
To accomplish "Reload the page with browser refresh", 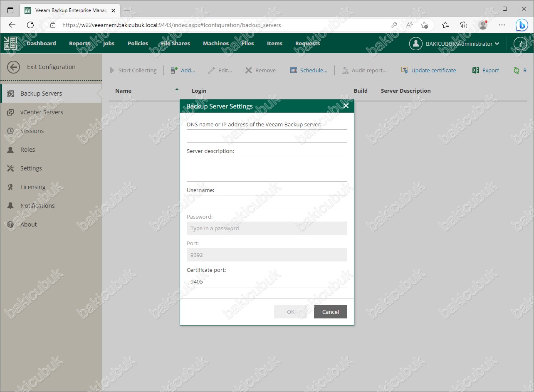I will pyautogui.click(x=30, y=25).
